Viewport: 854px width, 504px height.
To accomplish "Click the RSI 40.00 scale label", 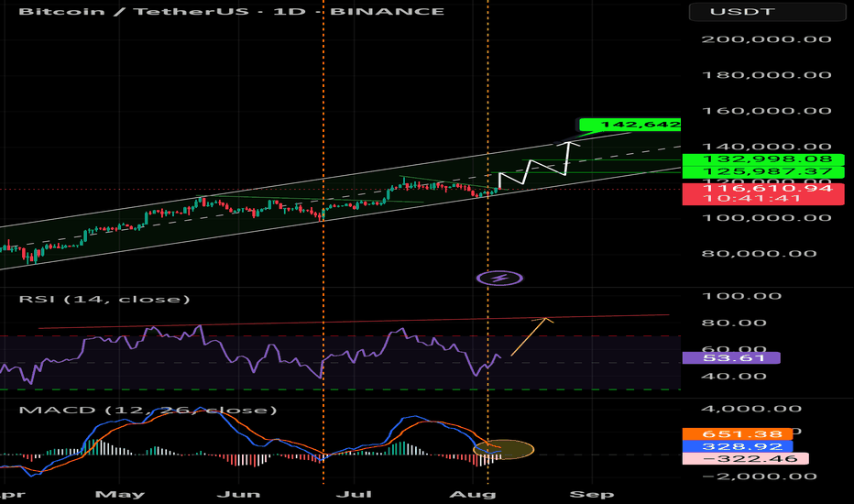I will (x=734, y=376).
